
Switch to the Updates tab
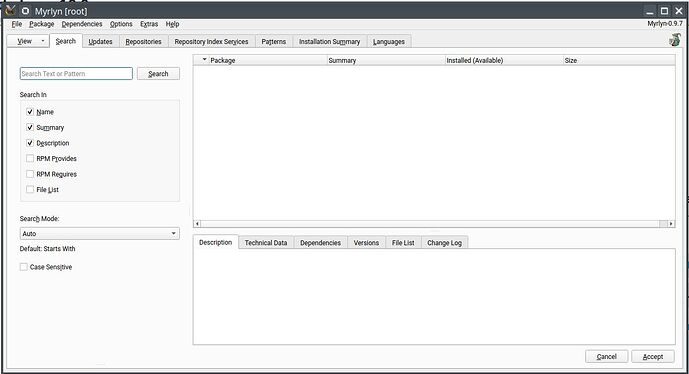tap(101, 42)
